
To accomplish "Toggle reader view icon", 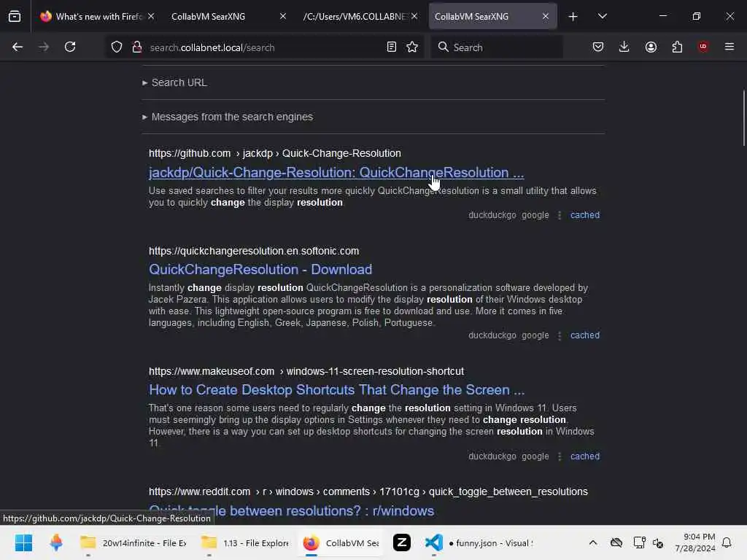I will point(392,47).
